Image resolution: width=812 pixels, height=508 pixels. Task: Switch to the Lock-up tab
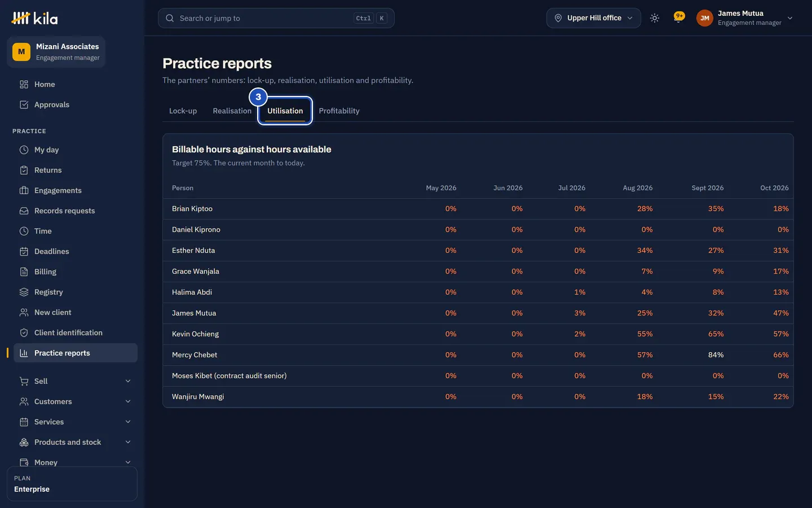click(183, 111)
